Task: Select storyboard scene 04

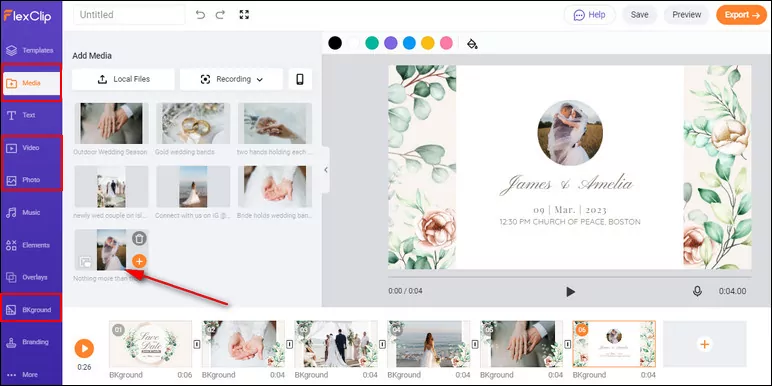Action: coord(428,344)
